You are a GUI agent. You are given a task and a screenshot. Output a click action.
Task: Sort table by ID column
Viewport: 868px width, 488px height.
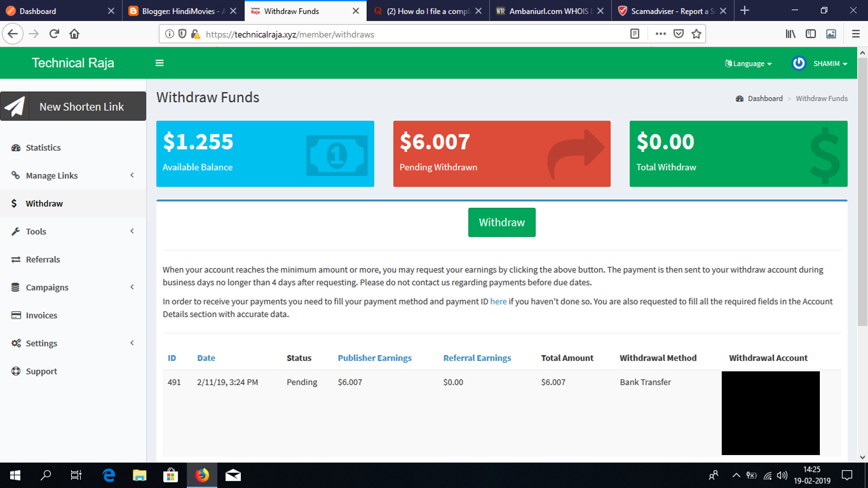coord(172,358)
